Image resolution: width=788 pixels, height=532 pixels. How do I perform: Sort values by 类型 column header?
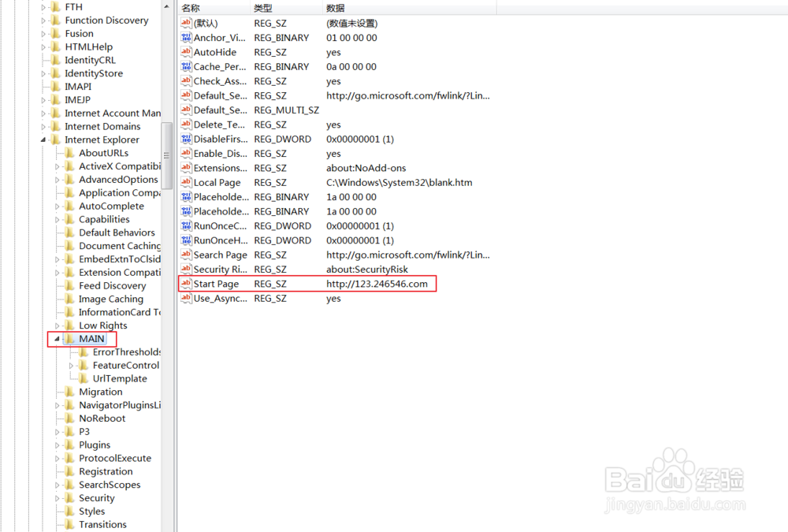point(286,8)
